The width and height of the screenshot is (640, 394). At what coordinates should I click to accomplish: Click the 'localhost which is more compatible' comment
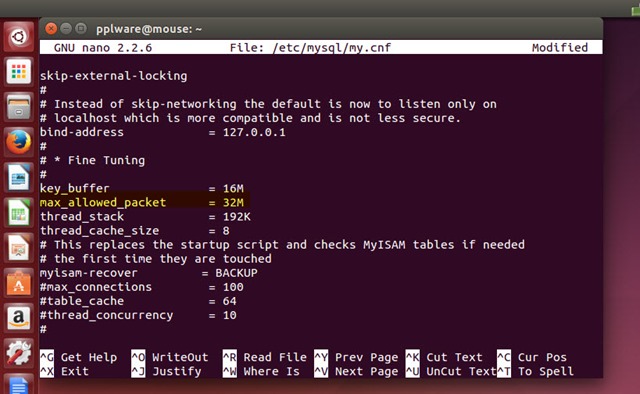(250, 118)
